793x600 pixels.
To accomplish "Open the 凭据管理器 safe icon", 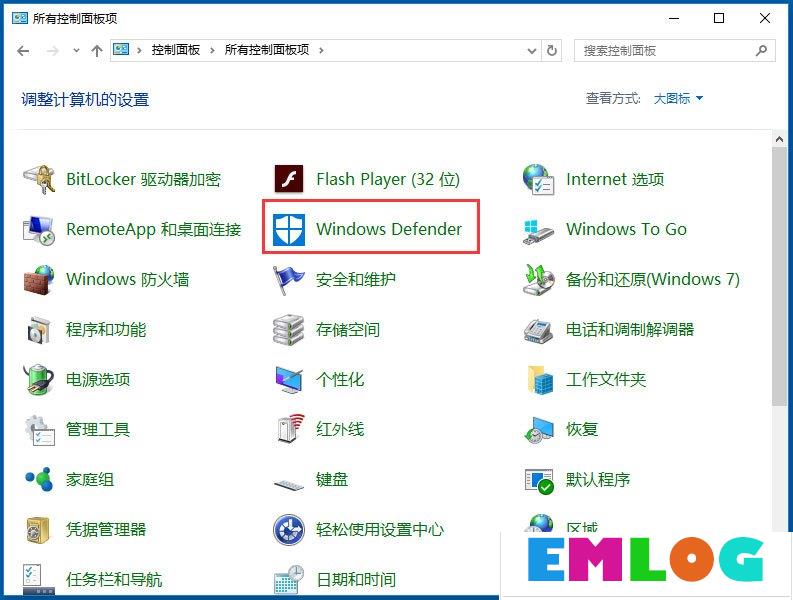I will coord(38,530).
